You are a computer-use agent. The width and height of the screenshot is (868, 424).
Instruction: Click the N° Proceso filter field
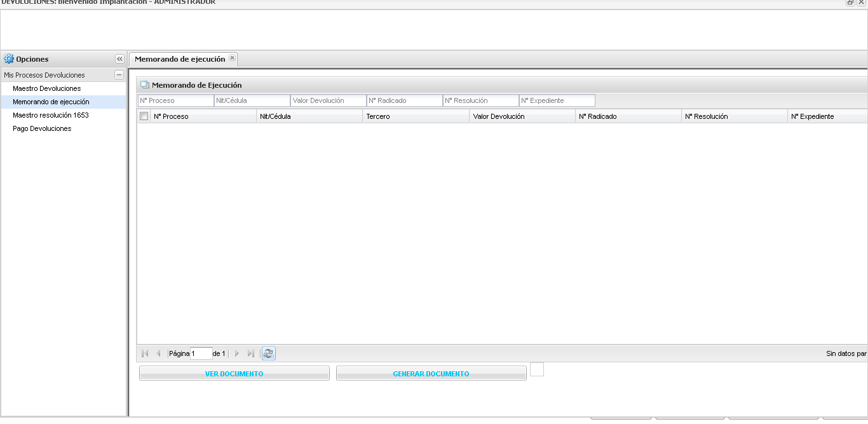coord(175,100)
